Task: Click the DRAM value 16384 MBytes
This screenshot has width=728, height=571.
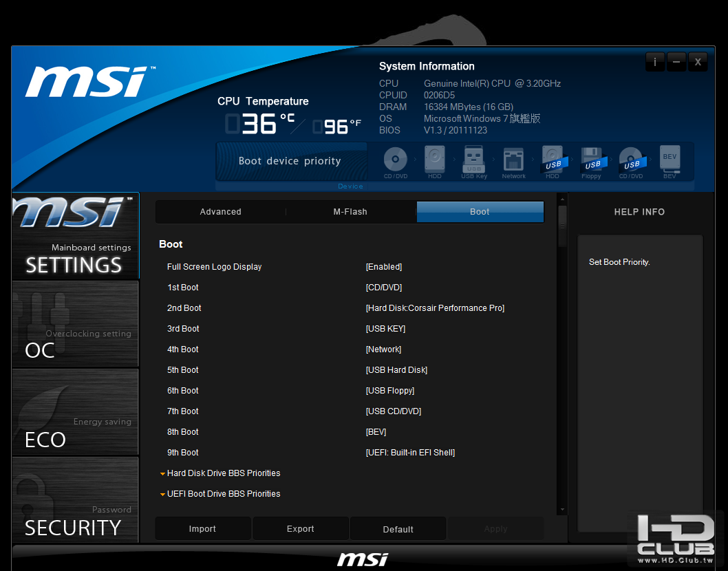Action: click(469, 107)
